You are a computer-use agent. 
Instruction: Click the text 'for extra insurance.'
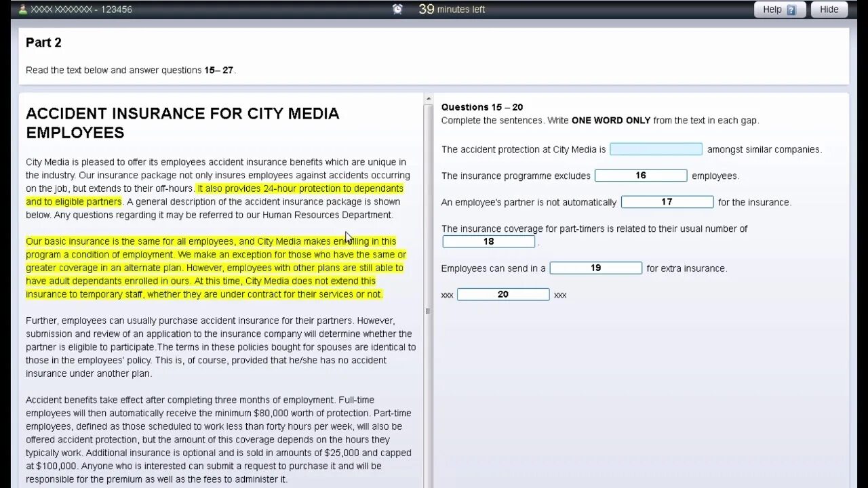tap(686, 268)
